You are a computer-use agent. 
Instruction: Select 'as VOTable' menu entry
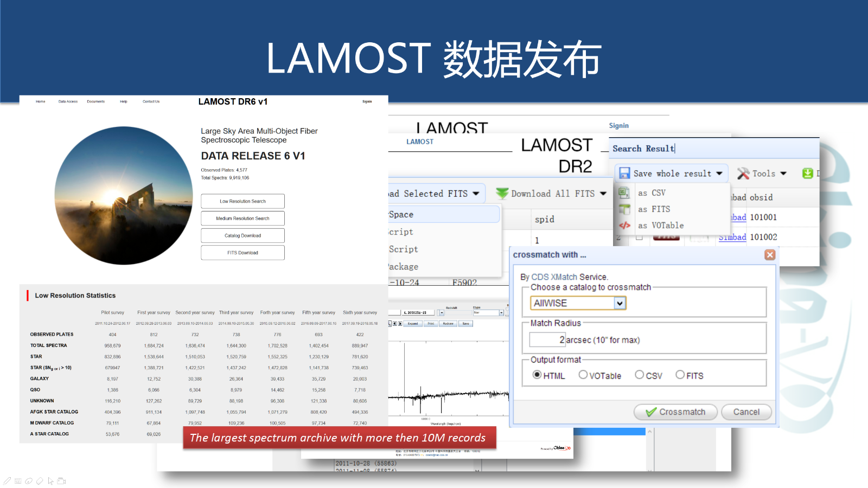pos(660,226)
